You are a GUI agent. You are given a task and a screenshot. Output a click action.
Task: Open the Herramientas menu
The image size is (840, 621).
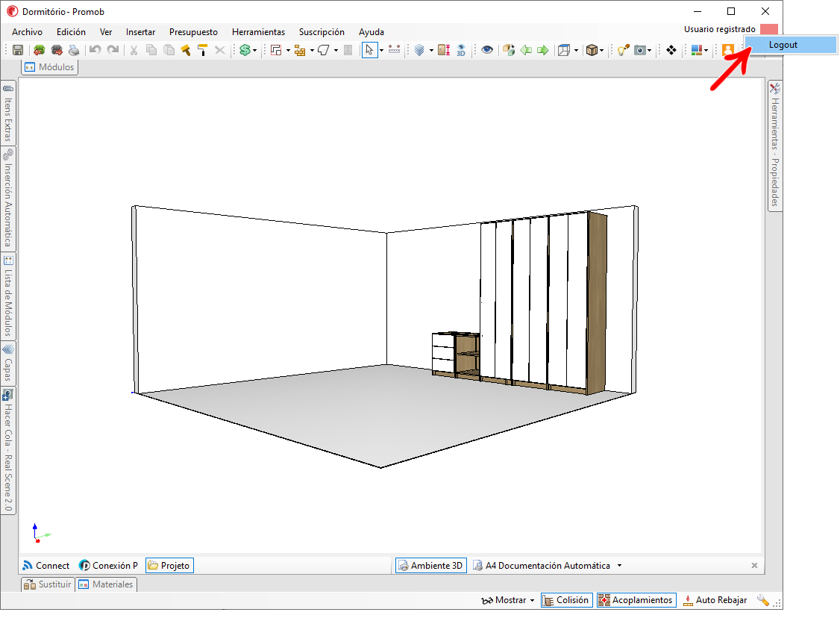[258, 32]
